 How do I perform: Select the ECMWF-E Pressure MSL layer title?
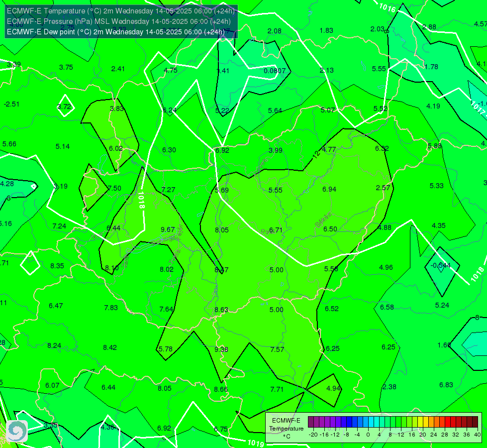(x=119, y=21)
